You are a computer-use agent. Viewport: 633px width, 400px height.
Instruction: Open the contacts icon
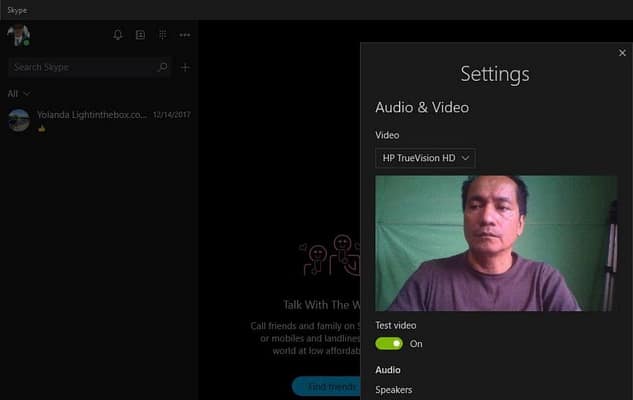click(140, 35)
